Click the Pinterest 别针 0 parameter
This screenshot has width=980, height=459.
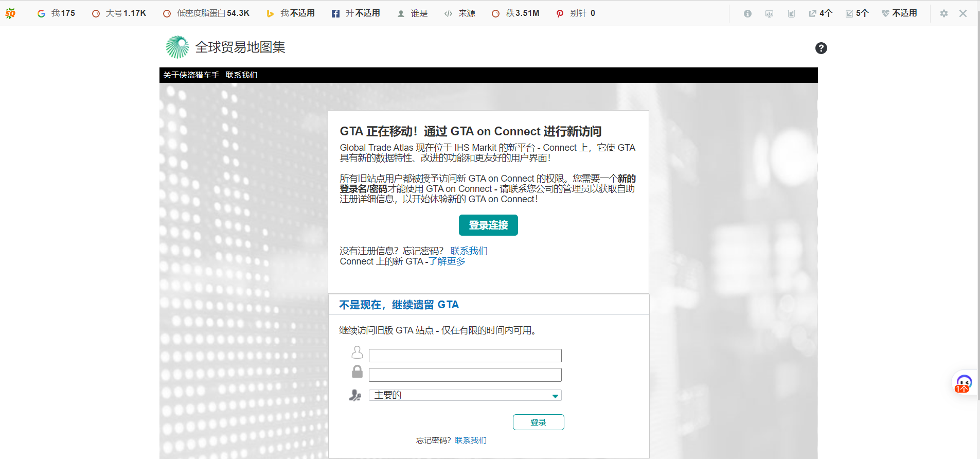click(x=576, y=13)
